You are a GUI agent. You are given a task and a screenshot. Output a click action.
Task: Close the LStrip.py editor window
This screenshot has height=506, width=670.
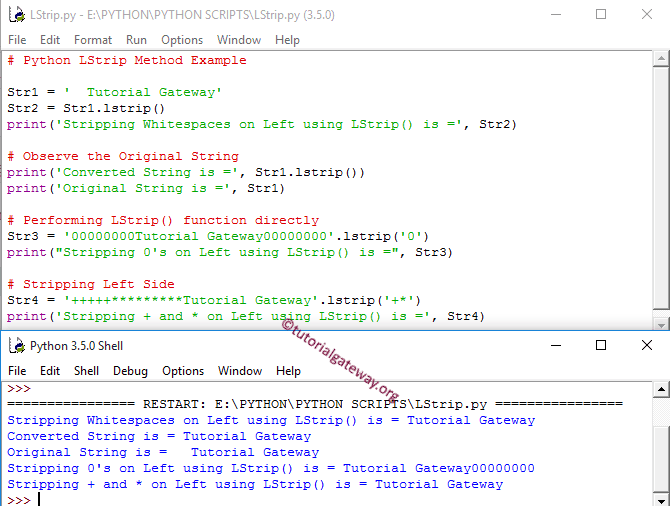point(647,15)
